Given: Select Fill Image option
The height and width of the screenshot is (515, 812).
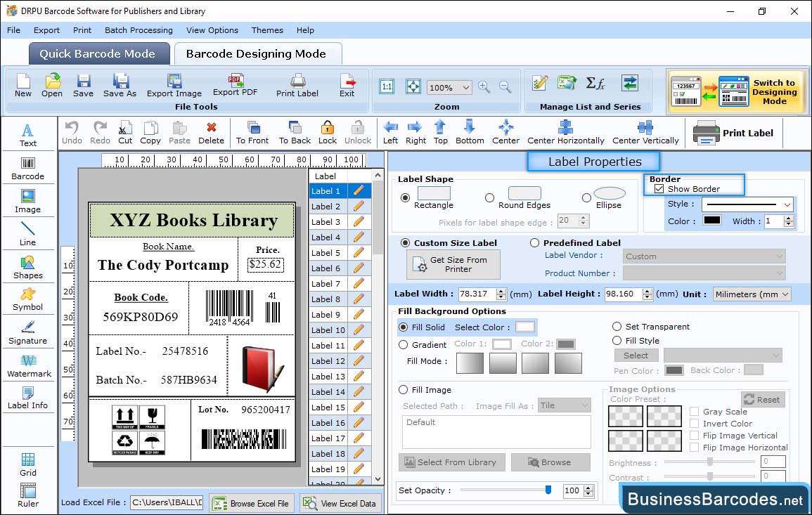Looking at the screenshot, I should tap(404, 390).
